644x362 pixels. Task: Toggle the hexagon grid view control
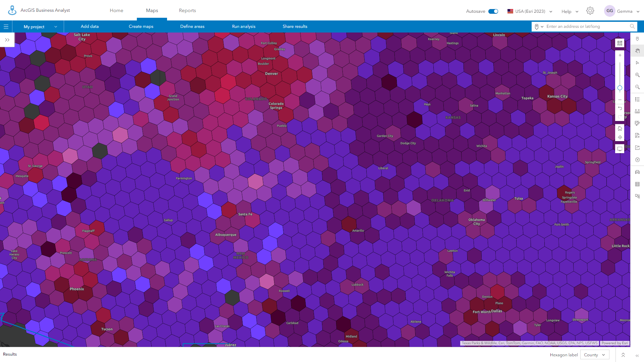[620, 43]
